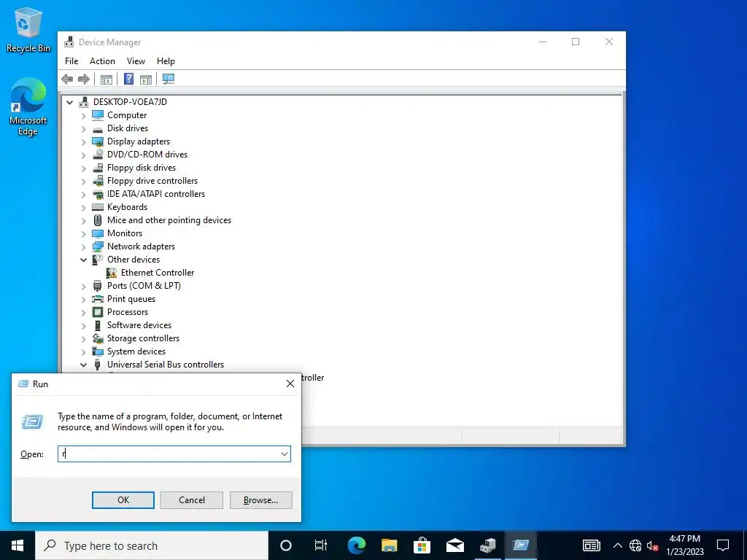Select the Disk drives icon

coord(98,128)
